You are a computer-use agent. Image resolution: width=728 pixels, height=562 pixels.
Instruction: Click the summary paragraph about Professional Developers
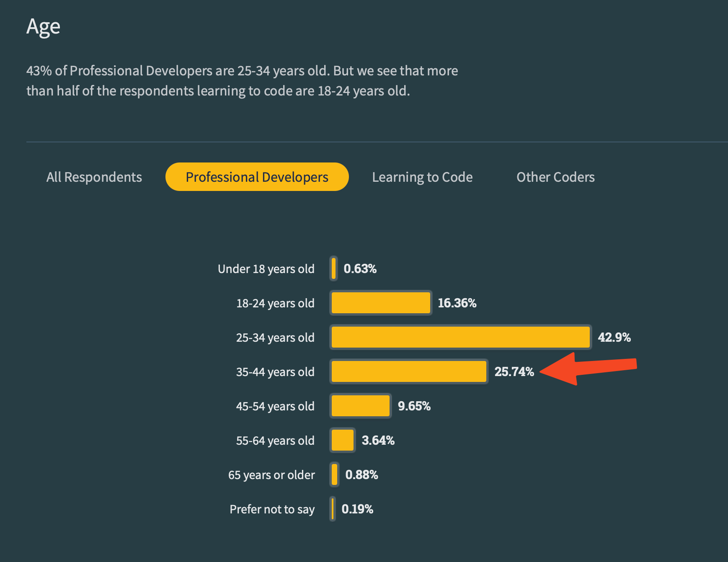[x=242, y=80]
